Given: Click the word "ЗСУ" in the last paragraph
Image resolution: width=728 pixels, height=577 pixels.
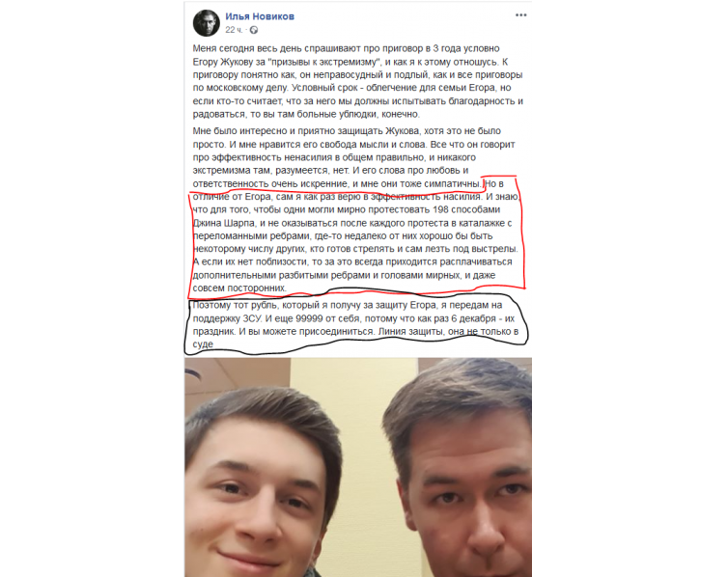Looking at the screenshot, I should pos(252,318).
